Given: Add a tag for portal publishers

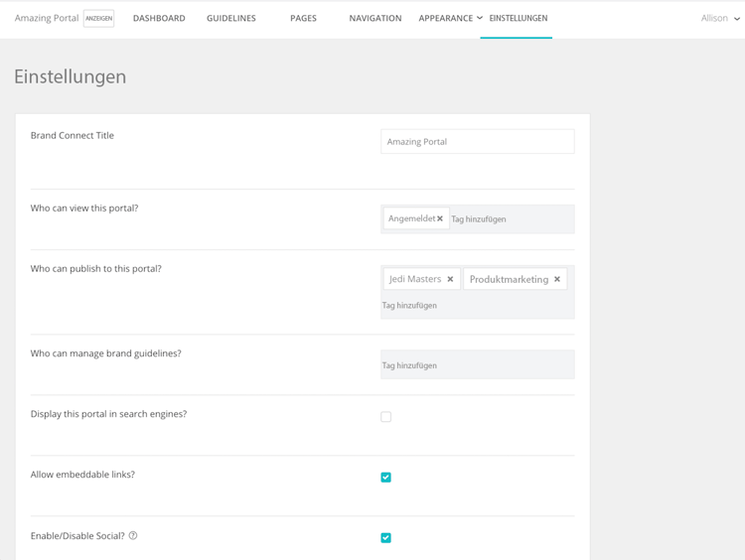Looking at the screenshot, I should pos(477,306).
